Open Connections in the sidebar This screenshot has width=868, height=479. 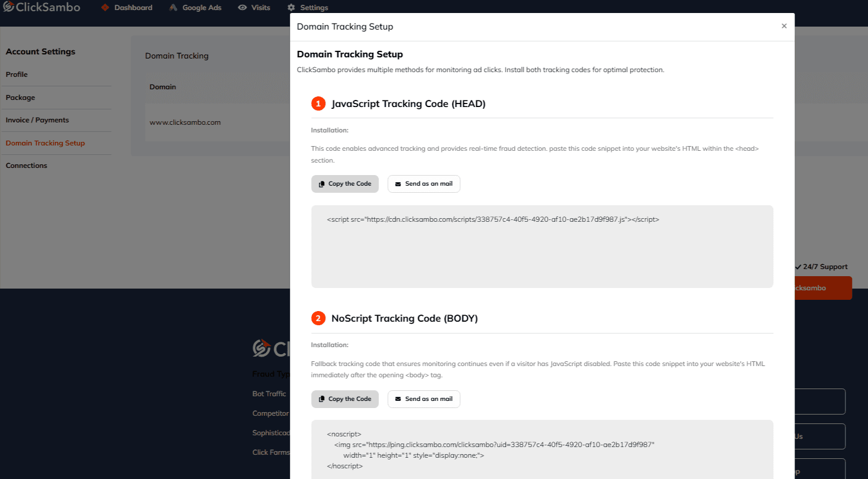26,166
